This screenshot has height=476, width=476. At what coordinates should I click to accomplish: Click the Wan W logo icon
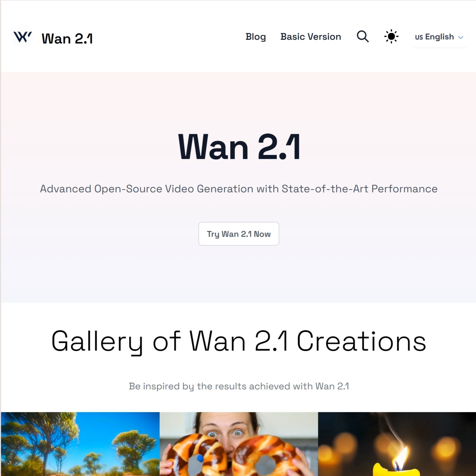23,37
